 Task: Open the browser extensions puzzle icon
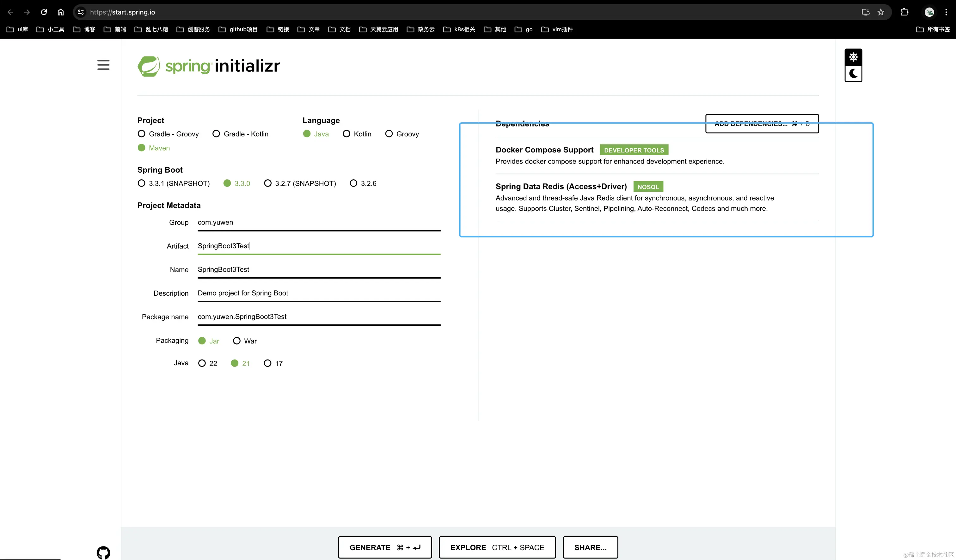click(904, 12)
